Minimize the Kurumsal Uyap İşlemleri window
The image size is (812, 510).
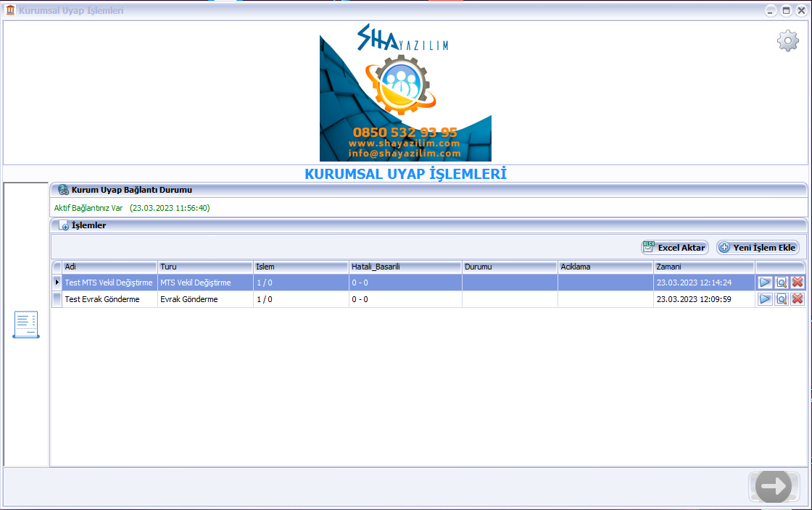tap(770, 10)
